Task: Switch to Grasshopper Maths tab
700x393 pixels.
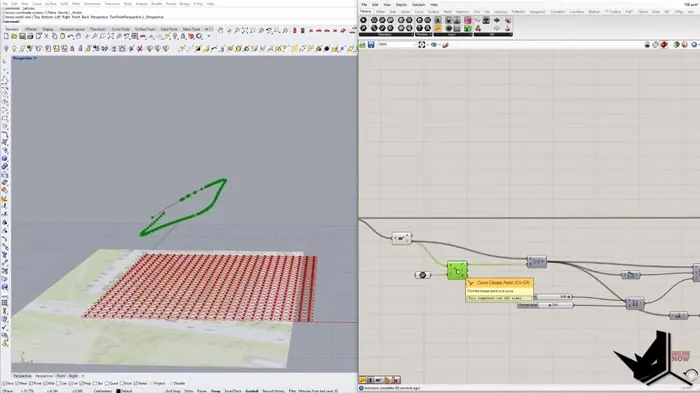Action: [380, 12]
